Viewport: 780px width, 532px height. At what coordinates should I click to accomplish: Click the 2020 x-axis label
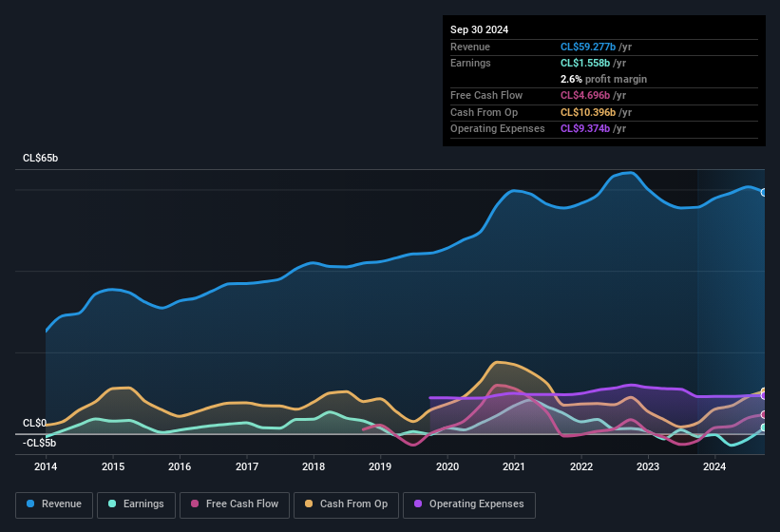coord(447,466)
